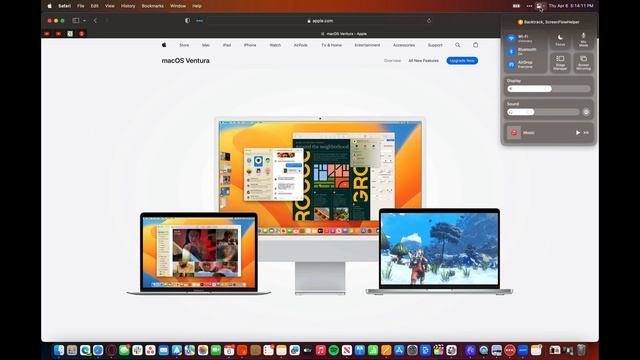Open Photos from the Dock
Screen dimensions: 640x360
(x=202, y=350)
